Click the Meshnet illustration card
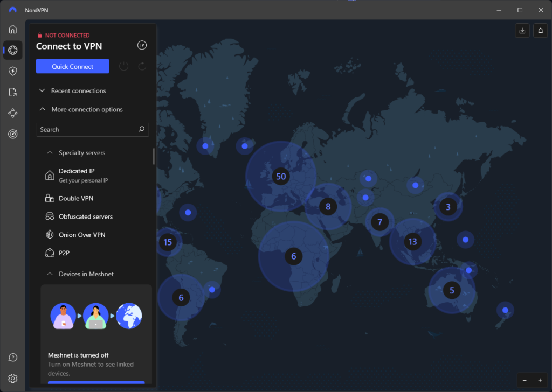This screenshot has height=392, width=552. tap(96, 316)
